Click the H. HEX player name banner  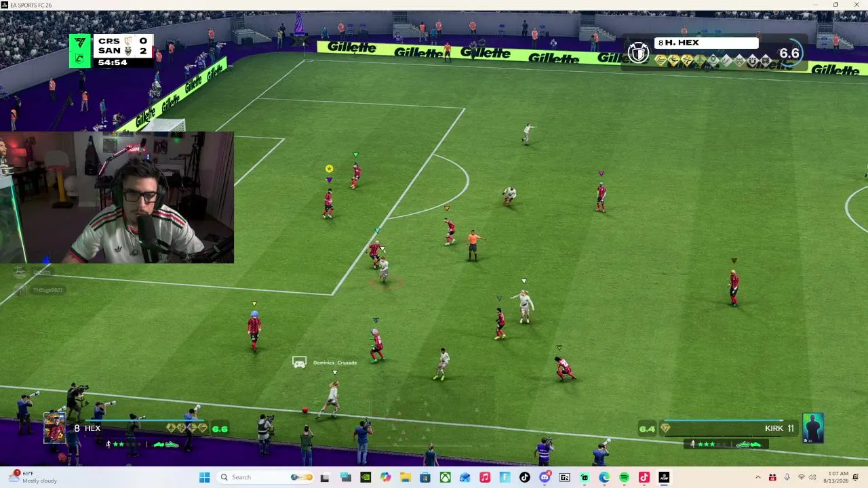click(705, 43)
